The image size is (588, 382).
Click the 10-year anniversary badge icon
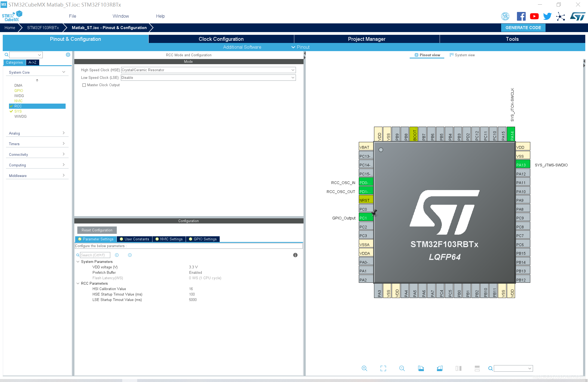[505, 16]
